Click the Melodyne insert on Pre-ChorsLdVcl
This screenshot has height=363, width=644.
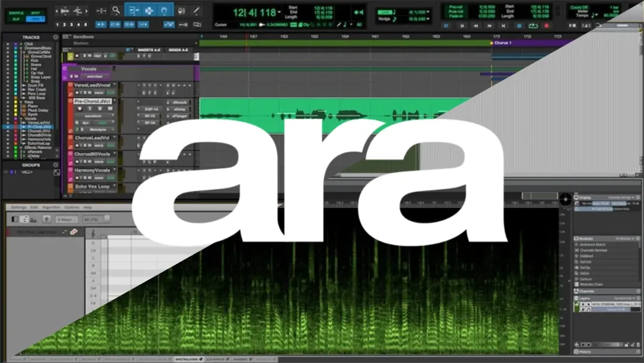(x=98, y=130)
